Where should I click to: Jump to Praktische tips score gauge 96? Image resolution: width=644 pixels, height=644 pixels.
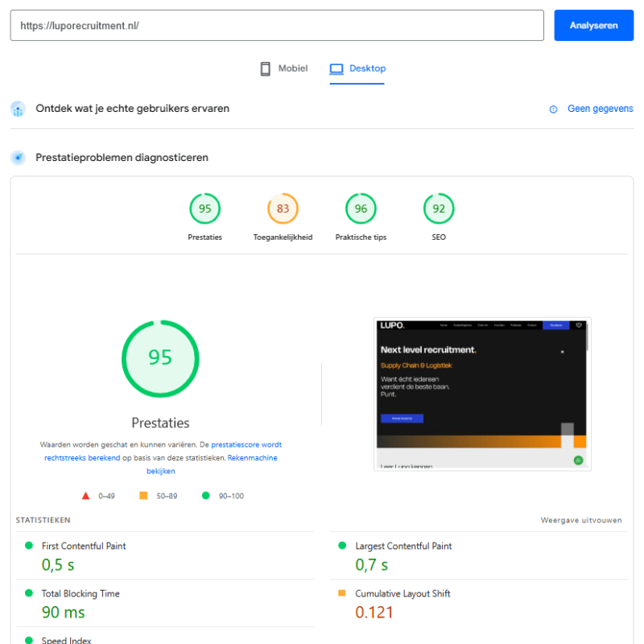[x=361, y=208]
